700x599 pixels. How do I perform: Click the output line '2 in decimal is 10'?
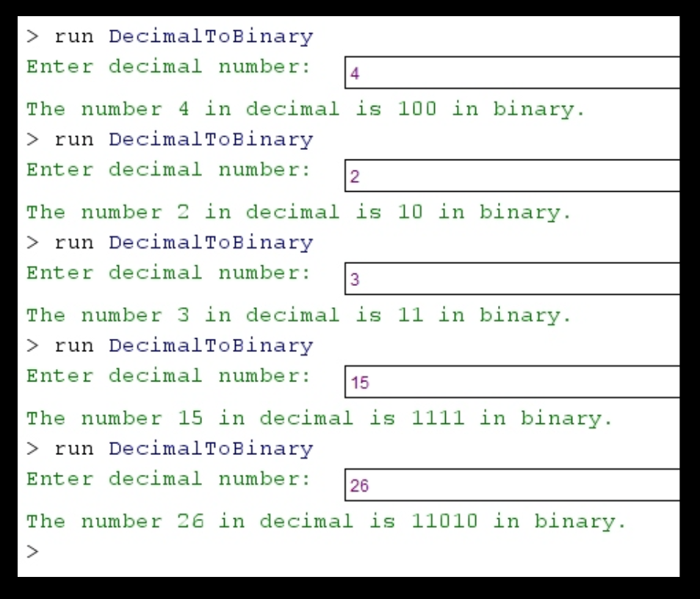[299, 212]
